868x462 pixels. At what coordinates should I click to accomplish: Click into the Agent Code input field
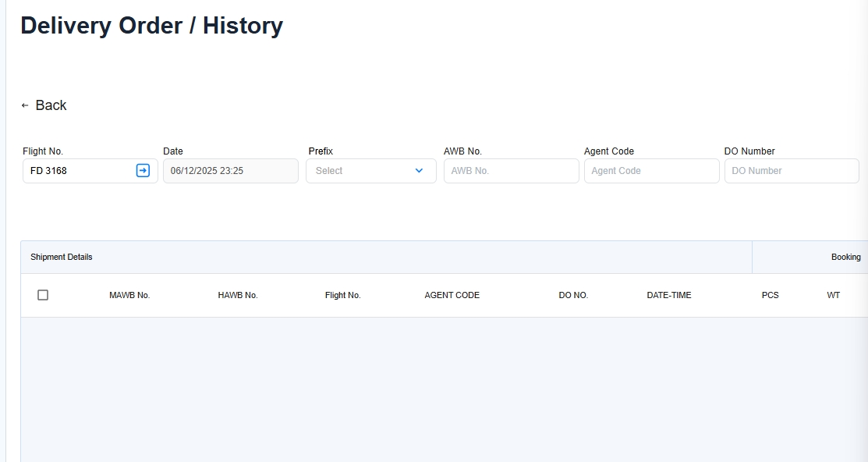pos(651,171)
